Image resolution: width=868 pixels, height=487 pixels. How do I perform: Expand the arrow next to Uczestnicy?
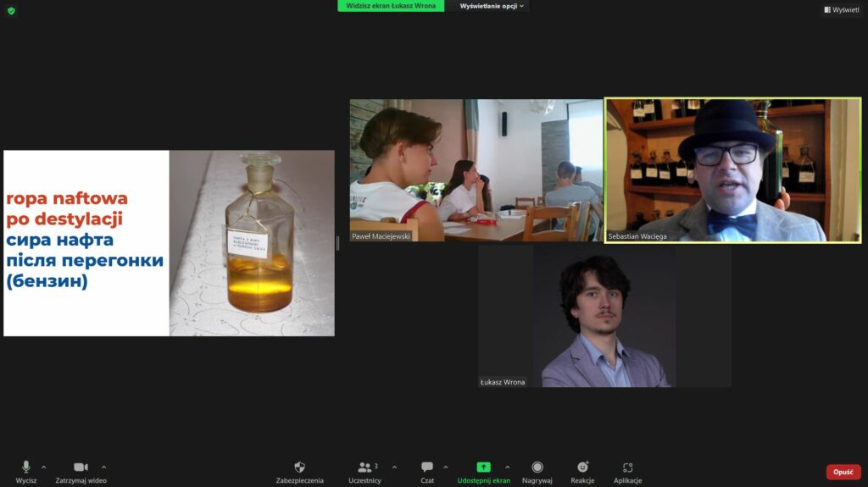393,467
